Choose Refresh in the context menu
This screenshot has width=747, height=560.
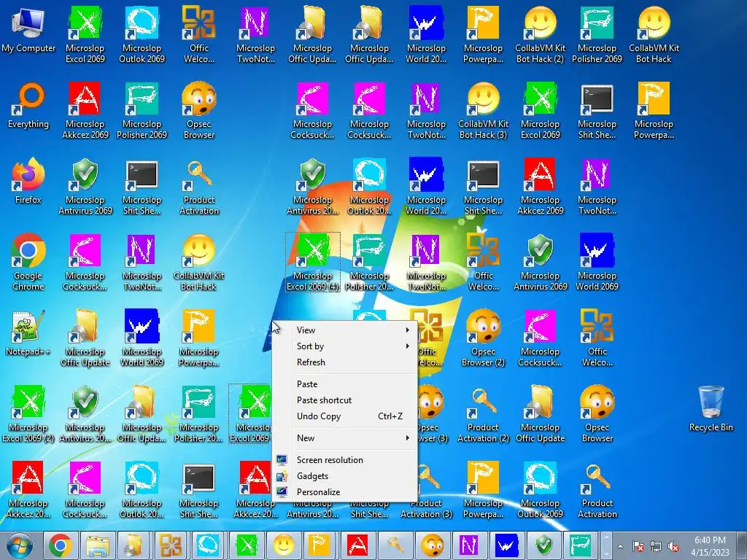(345, 362)
